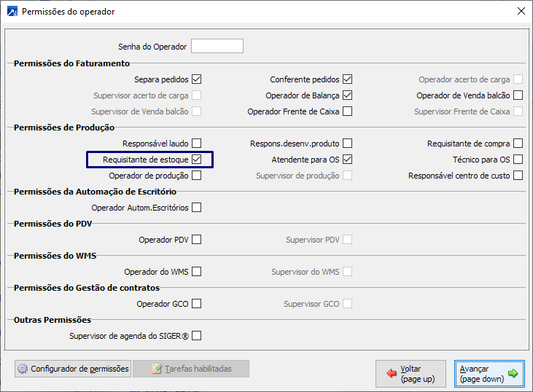This screenshot has height=392, width=533.
Task: Click the Supervisor de produção label
Action: coord(297,176)
